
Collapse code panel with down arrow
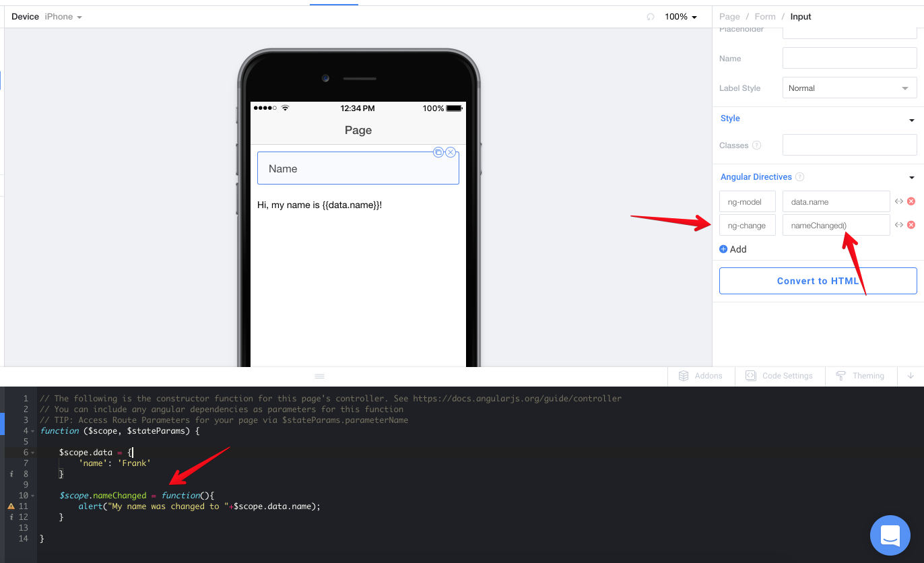[911, 376]
